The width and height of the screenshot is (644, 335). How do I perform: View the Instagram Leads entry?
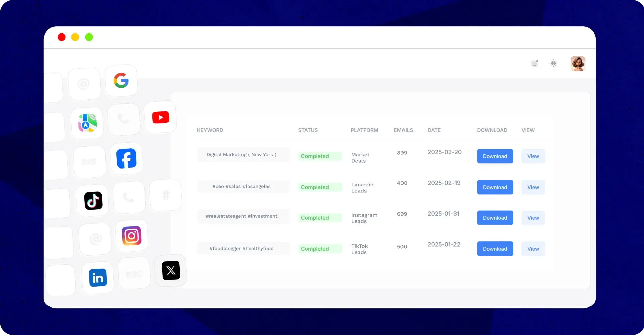point(533,218)
